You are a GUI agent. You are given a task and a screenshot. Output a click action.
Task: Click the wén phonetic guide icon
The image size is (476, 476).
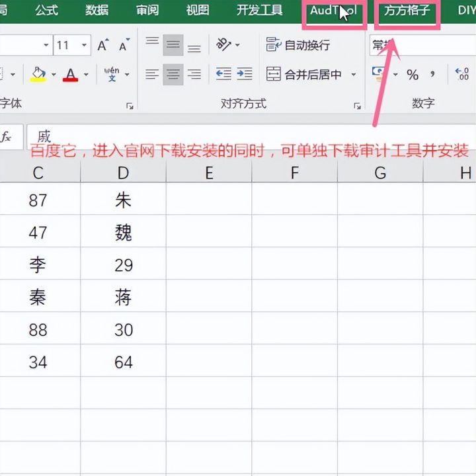click(x=112, y=74)
